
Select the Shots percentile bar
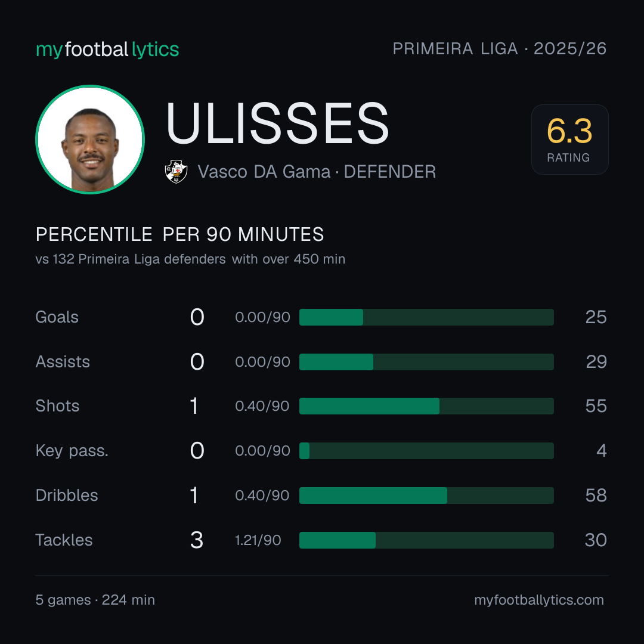426,406
